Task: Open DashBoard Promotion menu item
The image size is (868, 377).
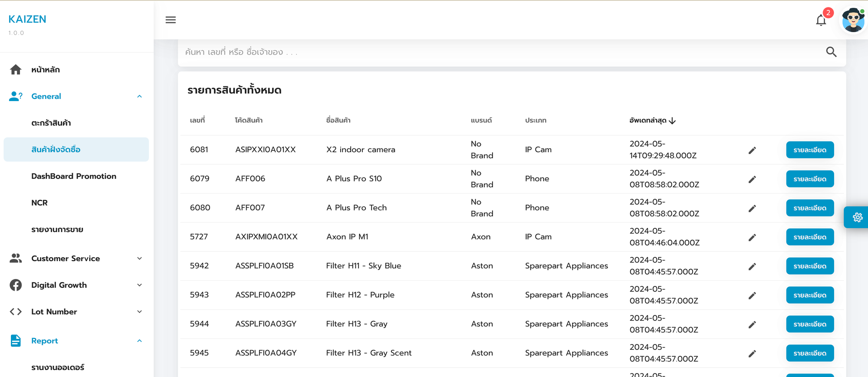Action: click(x=77, y=176)
